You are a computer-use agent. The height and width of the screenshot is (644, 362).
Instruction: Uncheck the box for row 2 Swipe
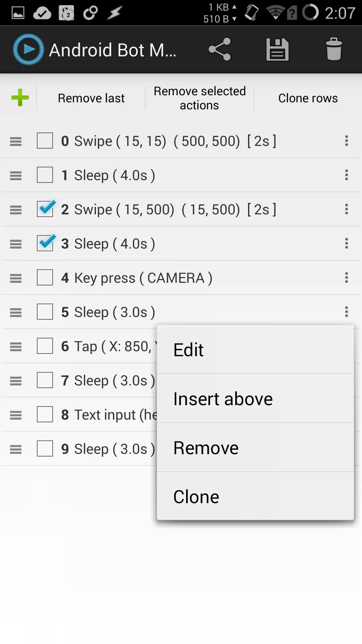45,209
